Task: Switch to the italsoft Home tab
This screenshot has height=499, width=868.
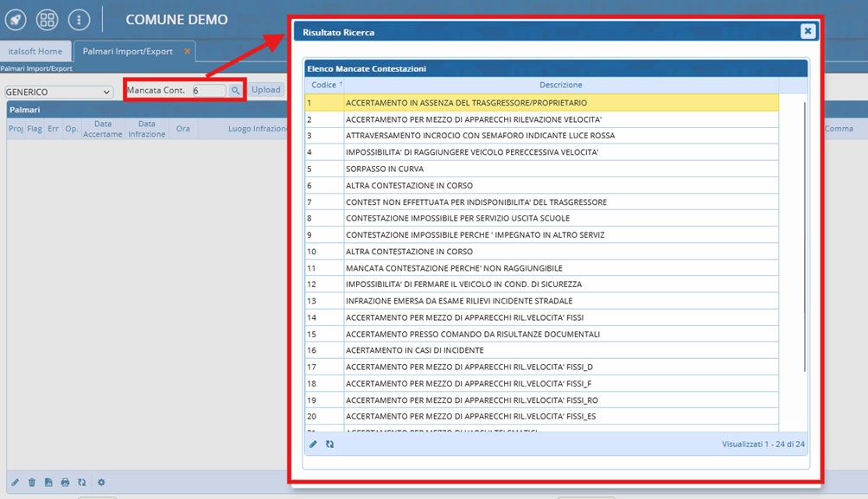Action: pyautogui.click(x=35, y=51)
